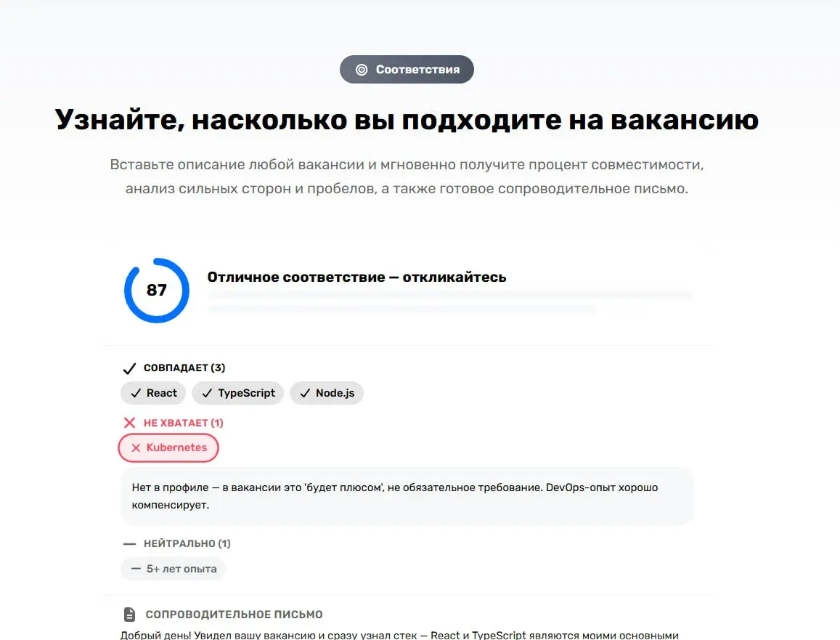The image size is (840, 640).
Task: Click the checkmark icon next to СОВПАДАЕТ
Action: coord(129,368)
